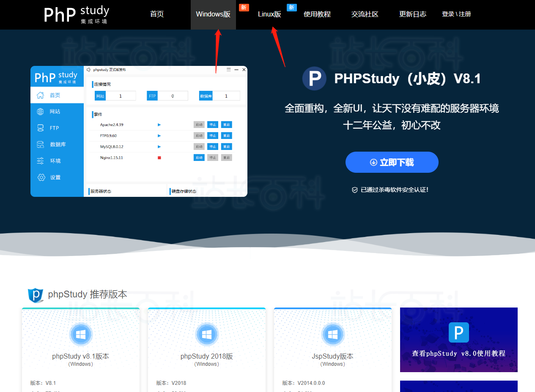Click the shield logo beside phpStudy 推荐版本
The height and width of the screenshot is (392, 535).
click(x=36, y=295)
